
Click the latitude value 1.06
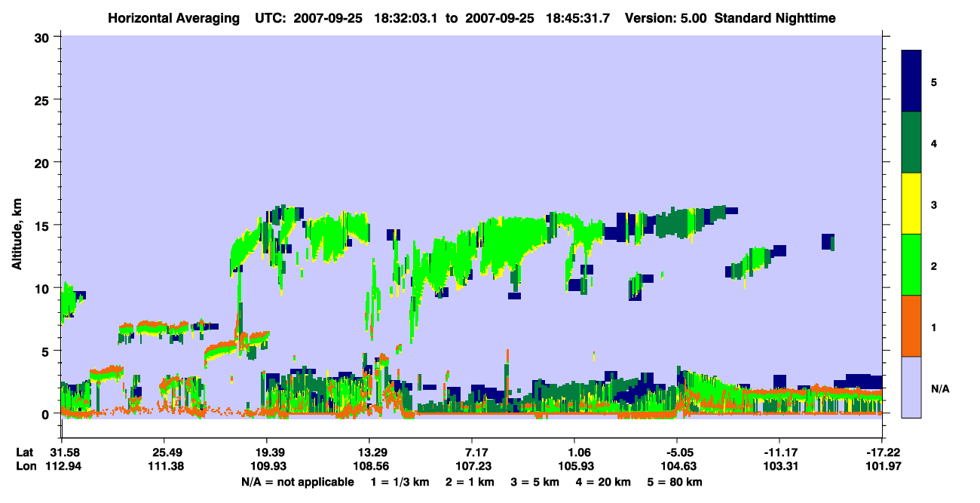(574, 452)
